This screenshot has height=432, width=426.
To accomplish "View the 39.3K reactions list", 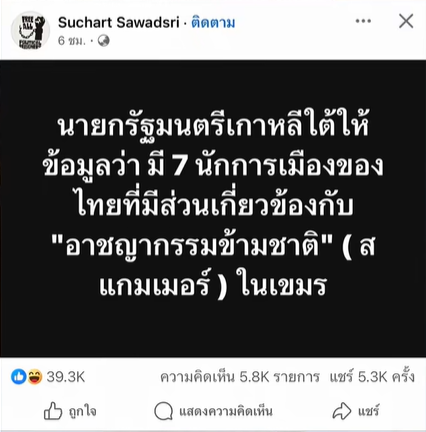I will [x=66, y=377].
